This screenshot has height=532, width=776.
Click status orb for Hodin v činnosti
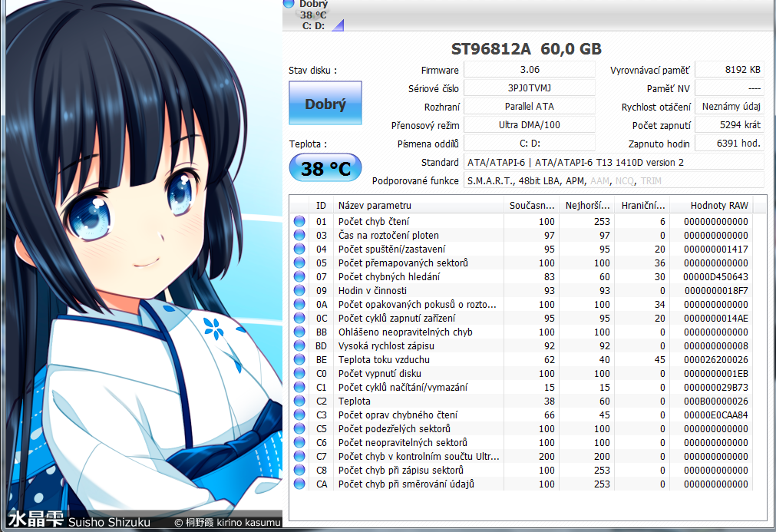click(299, 290)
